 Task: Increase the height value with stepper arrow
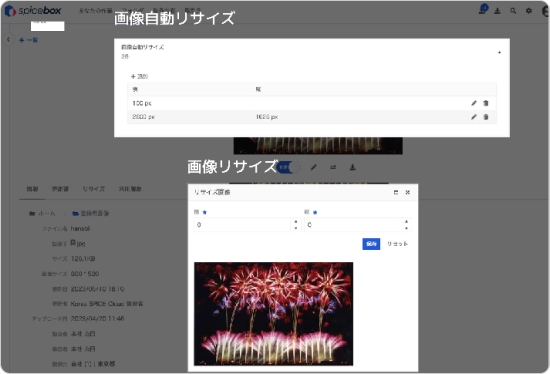(x=406, y=222)
